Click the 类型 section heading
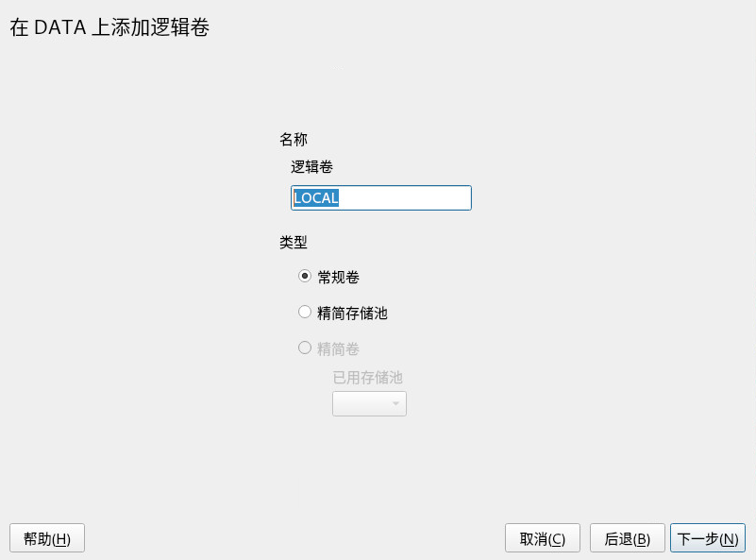756x560 pixels. 294,242
